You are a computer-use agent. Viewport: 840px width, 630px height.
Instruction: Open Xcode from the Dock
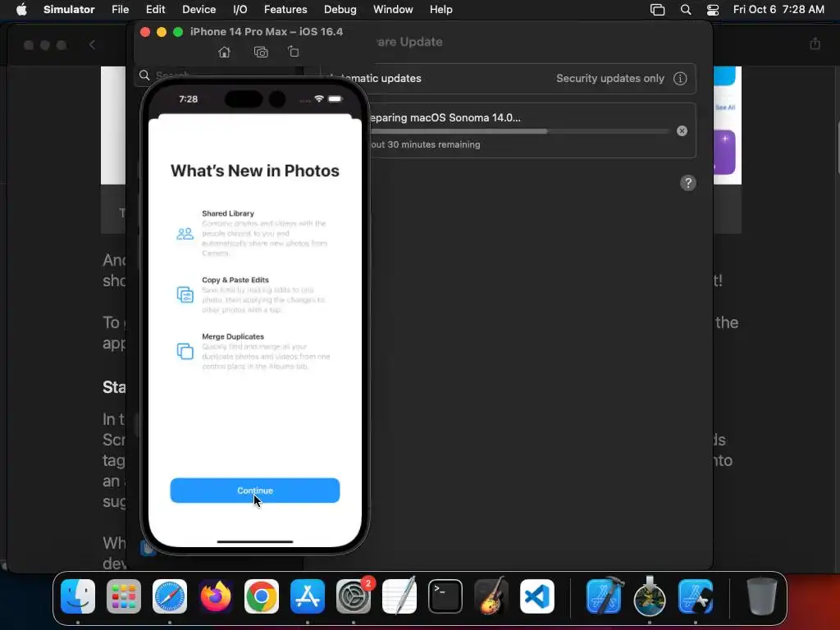click(x=605, y=596)
